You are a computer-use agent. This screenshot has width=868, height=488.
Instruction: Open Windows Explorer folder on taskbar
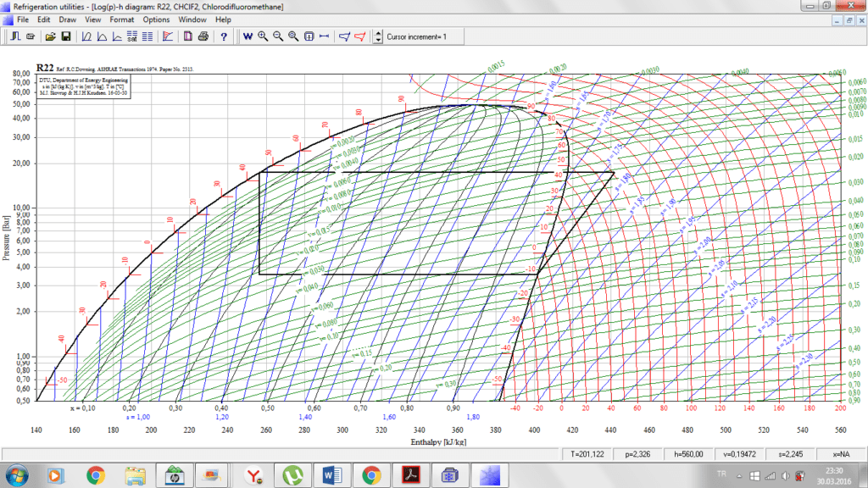pyautogui.click(x=135, y=475)
